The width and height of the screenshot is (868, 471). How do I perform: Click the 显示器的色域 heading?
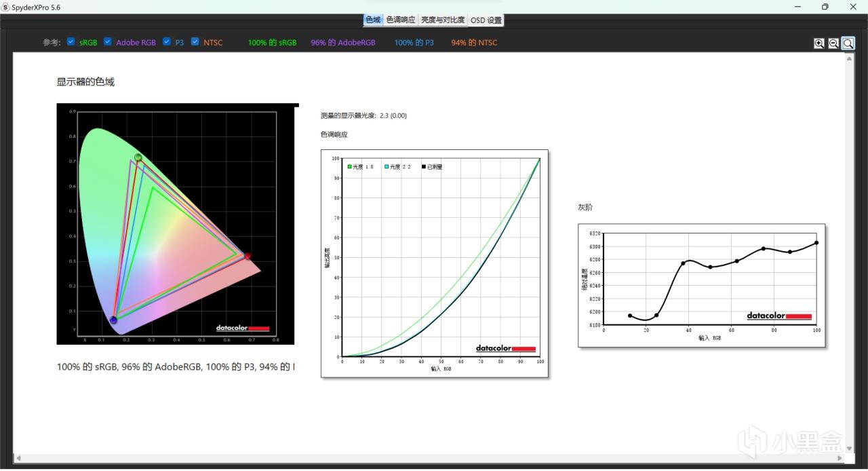point(85,82)
